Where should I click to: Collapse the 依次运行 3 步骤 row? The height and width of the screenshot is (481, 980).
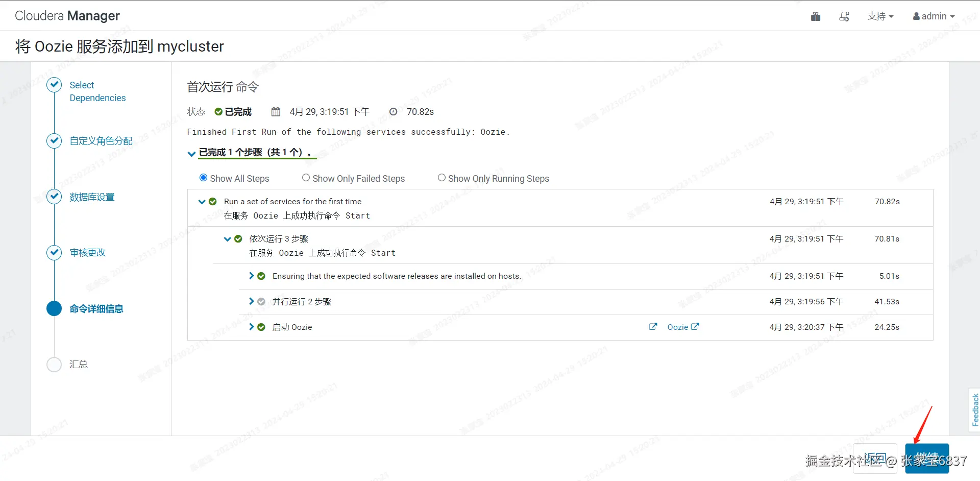click(x=228, y=239)
